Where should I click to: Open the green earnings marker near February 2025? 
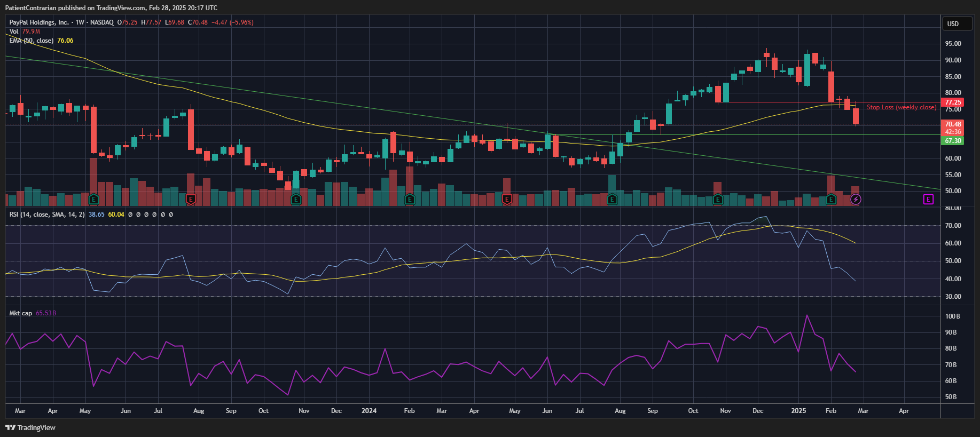pyautogui.click(x=831, y=200)
